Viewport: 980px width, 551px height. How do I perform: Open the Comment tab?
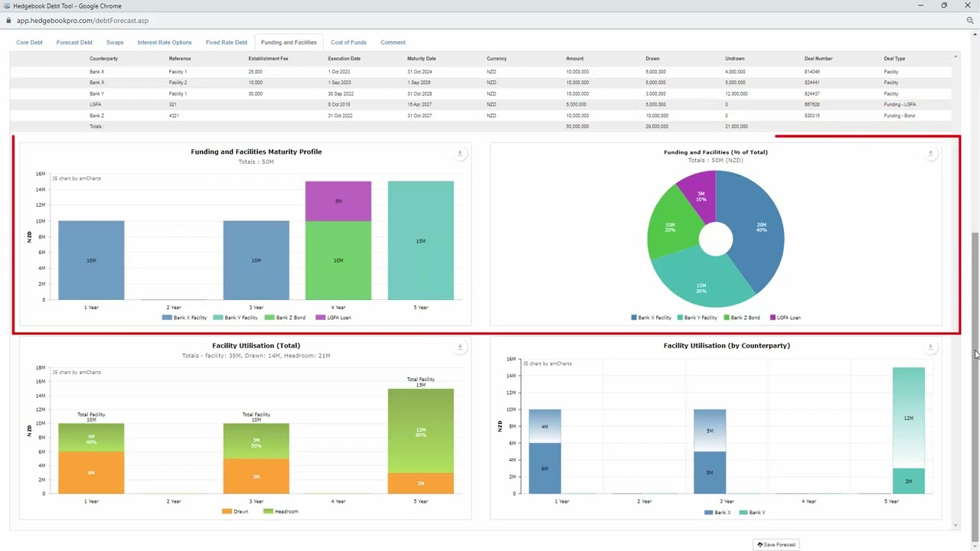click(393, 42)
